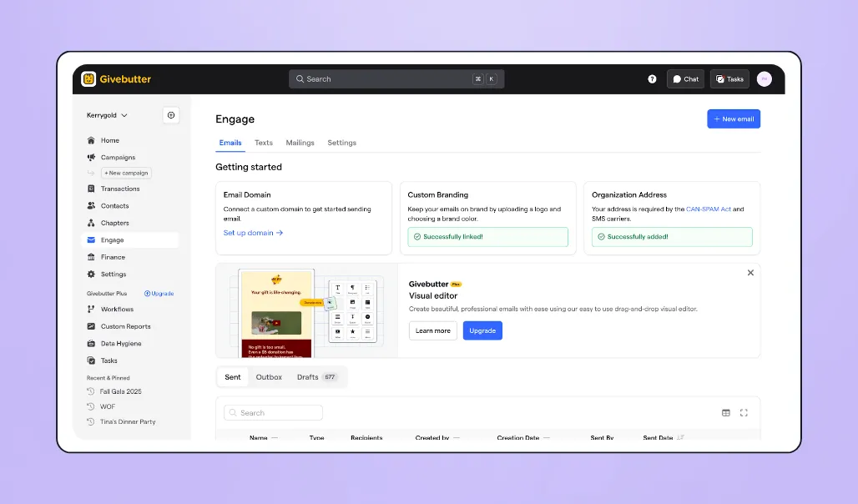Switch to the Engage Settings tab
Viewport: 858px width, 504px height.
click(341, 143)
